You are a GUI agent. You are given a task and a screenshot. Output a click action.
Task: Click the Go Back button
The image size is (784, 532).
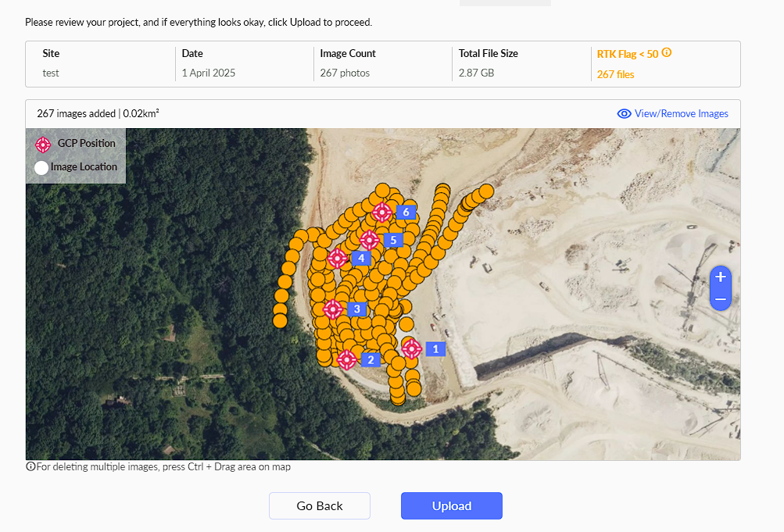pos(320,506)
